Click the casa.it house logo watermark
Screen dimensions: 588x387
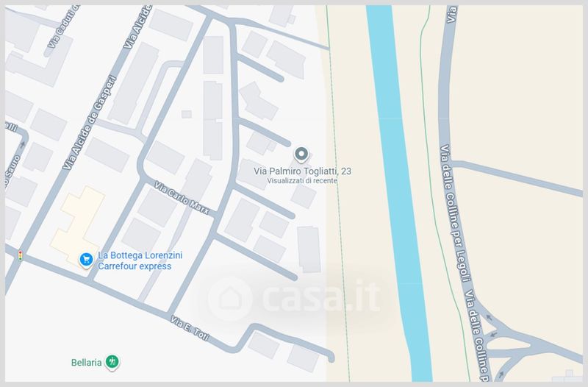click(229, 298)
